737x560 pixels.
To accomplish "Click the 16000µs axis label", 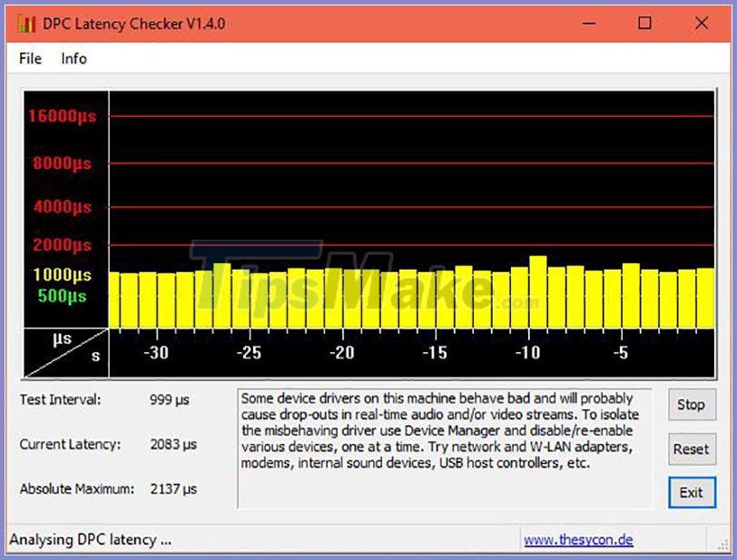I will click(61, 116).
